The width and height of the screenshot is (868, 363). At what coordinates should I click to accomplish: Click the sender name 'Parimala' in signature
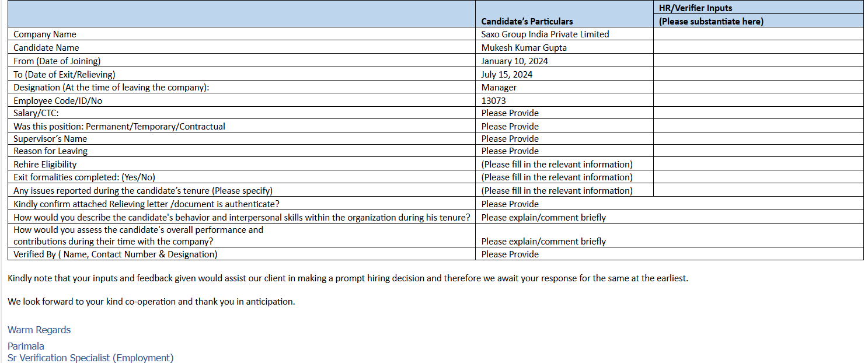[x=26, y=346]
